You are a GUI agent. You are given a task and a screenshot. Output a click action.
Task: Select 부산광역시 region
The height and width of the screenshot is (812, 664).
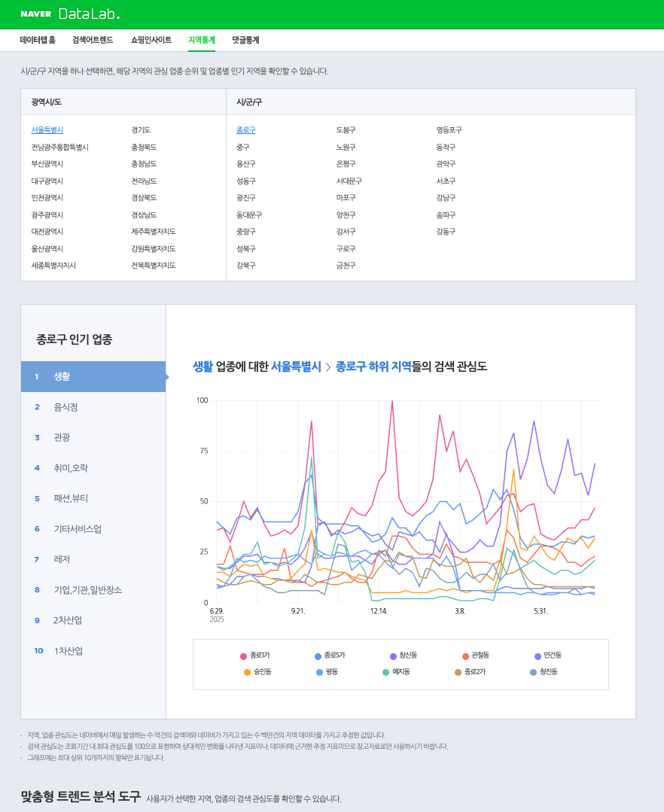pyautogui.click(x=47, y=163)
